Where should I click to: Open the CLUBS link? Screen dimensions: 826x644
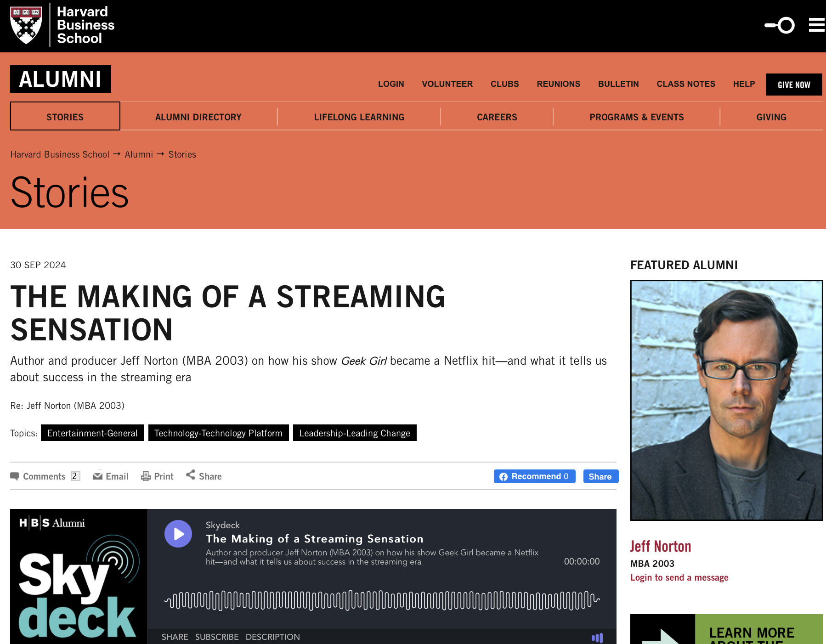(x=505, y=84)
